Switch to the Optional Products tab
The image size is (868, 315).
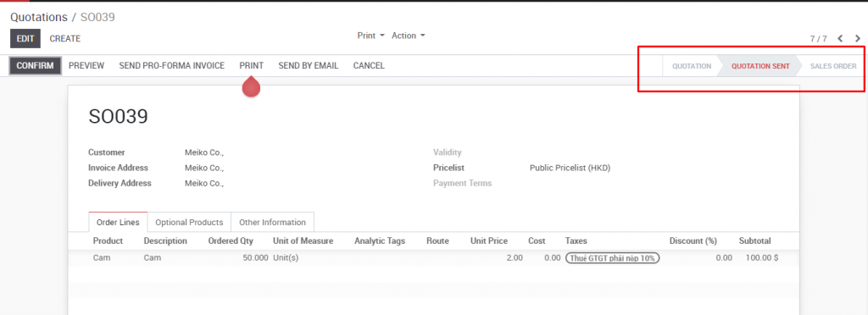pos(189,222)
